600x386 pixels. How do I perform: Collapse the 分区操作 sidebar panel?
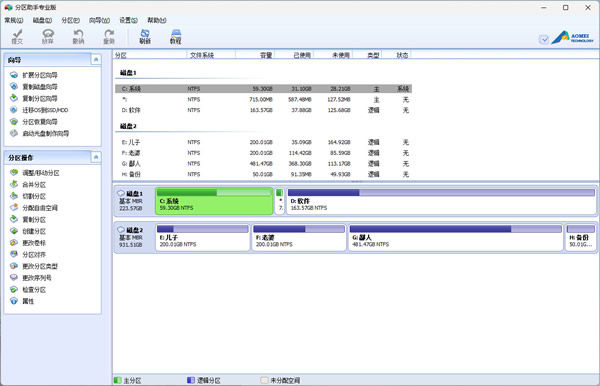96,157
